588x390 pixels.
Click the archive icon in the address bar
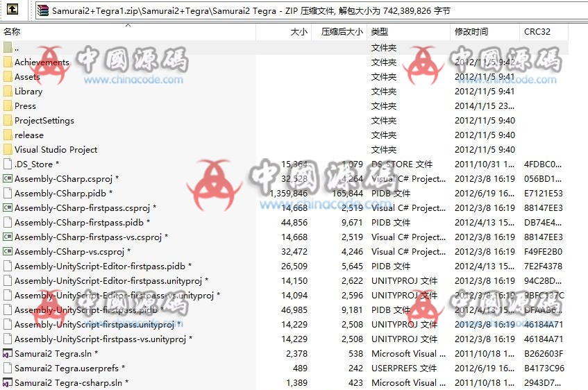43,10
